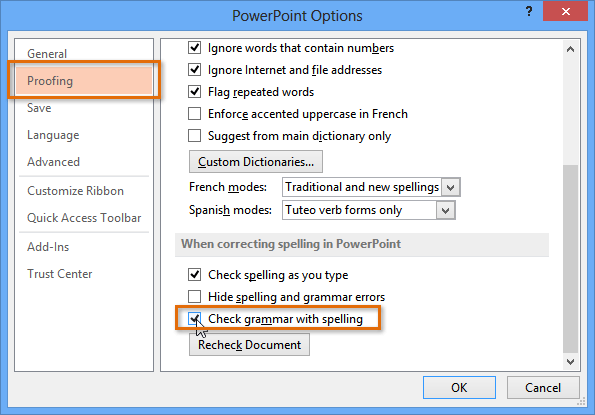Image resolution: width=595 pixels, height=415 pixels.
Task: Open the Language options category
Action: click(x=84, y=135)
